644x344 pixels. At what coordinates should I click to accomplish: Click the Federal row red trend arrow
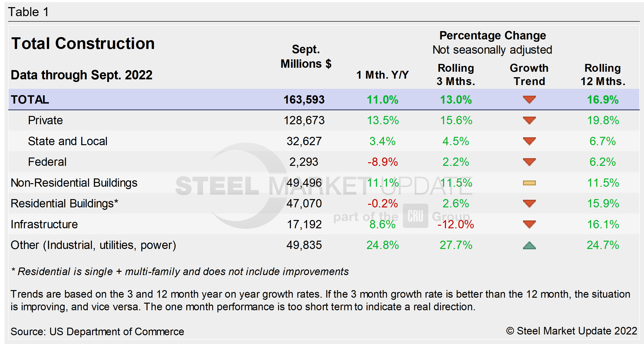point(529,162)
